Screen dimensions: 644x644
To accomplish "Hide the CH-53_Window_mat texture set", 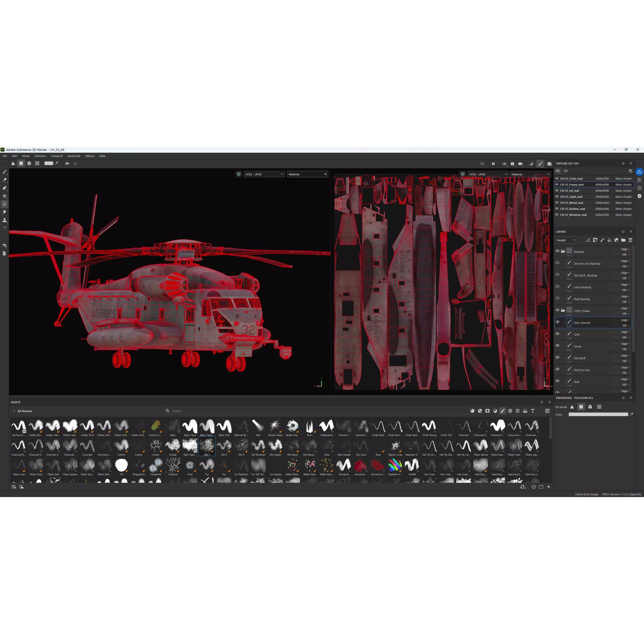I will pyautogui.click(x=557, y=215).
